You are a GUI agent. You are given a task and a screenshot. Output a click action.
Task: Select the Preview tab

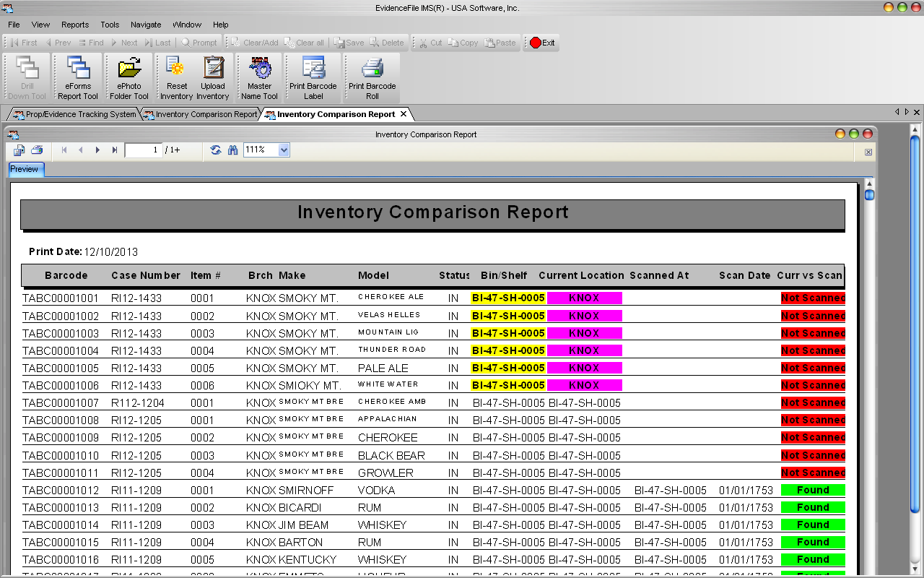(x=25, y=169)
